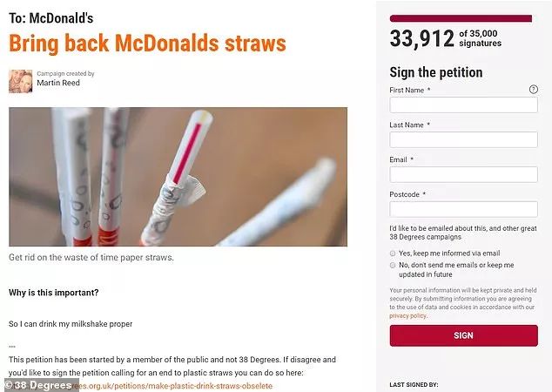Click the 'Sign the petition' heading
This screenshot has height=392, width=552.
pos(436,72)
